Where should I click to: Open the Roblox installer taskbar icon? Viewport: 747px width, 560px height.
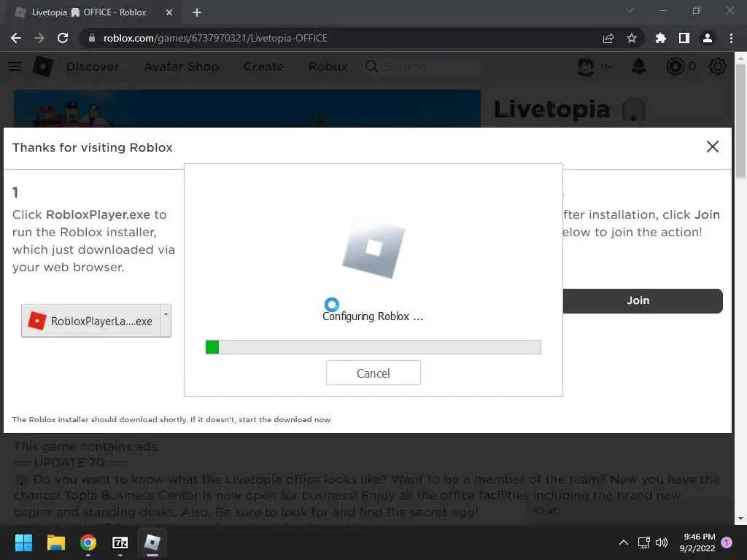click(152, 542)
